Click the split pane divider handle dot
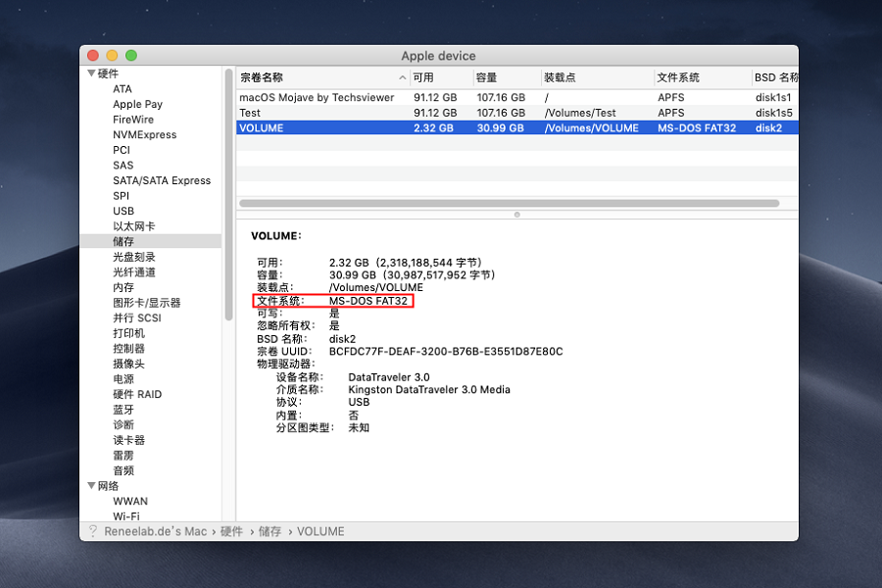Viewport: 882px width, 588px height. (516, 215)
